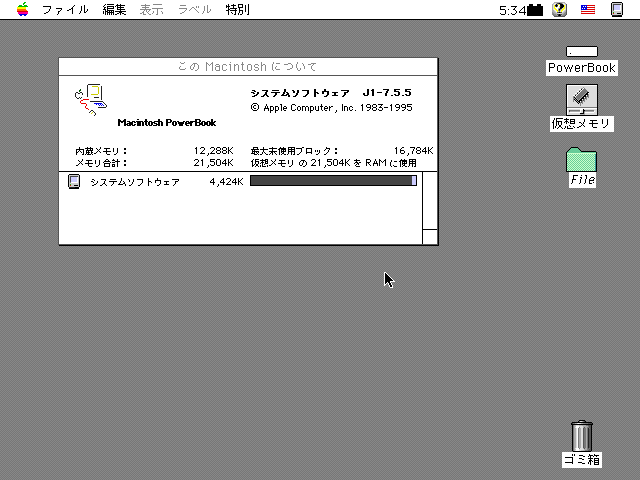
Task: Click the File folder name label
Action: 582,180
